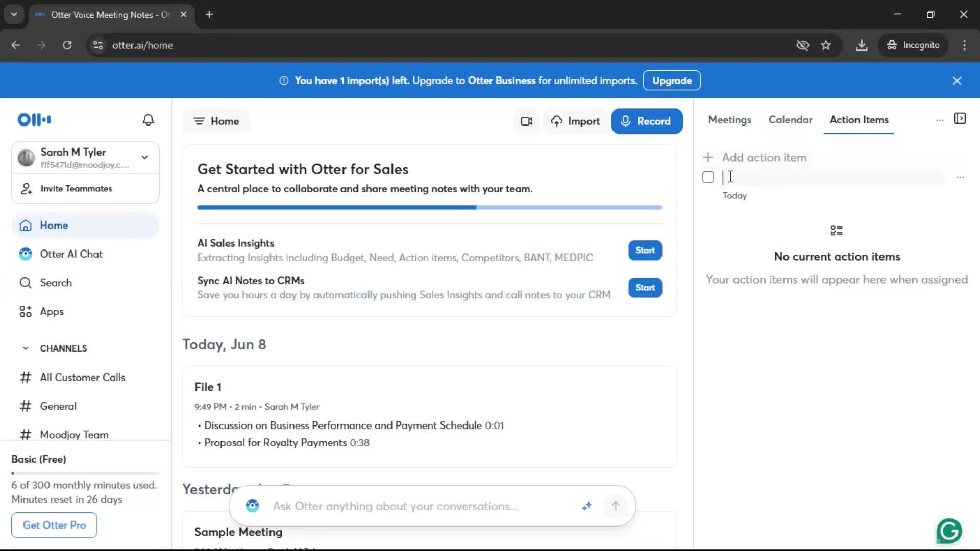Click Get Otter Pro
This screenshot has width=980, height=551.
tap(54, 525)
